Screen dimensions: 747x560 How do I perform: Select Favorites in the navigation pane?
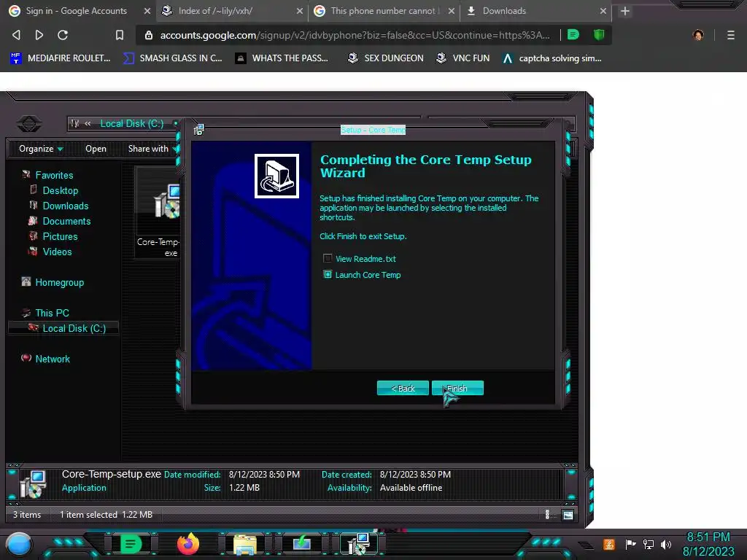[54, 175]
